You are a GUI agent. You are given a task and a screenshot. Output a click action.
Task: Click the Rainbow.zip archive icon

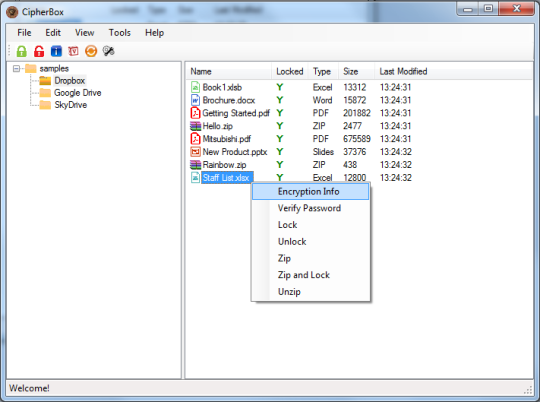point(195,165)
